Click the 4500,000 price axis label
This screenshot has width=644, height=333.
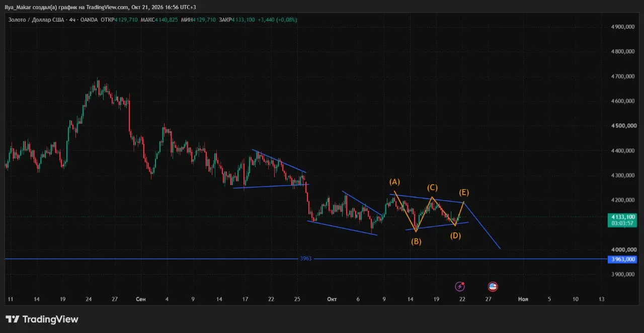pos(623,126)
